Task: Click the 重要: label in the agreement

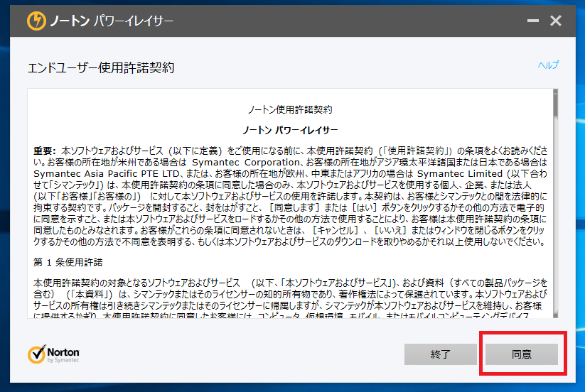Action: tap(44, 151)
